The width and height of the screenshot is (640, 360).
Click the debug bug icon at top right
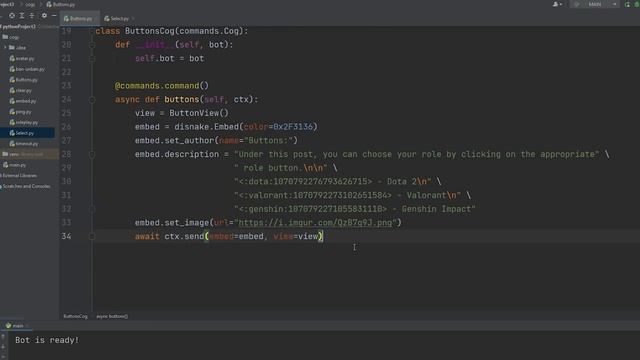(637, 4)
